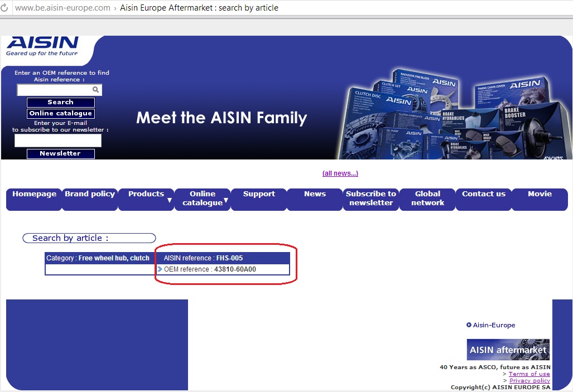The image size is (573, 392).
Task: Go to Brand policy page
Action: [90, 194]
